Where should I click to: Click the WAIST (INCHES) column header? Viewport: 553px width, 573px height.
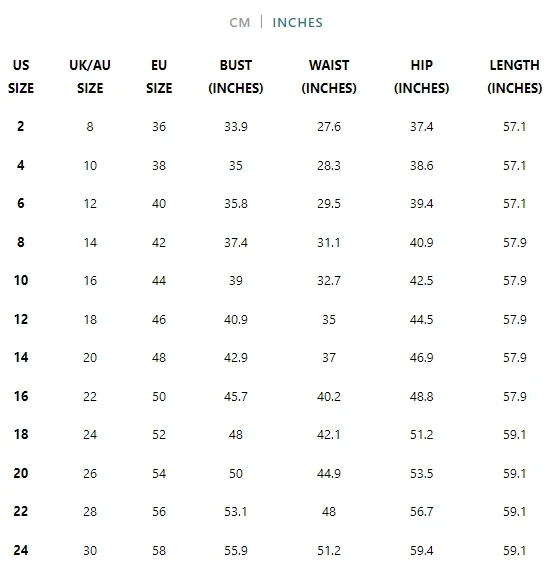329,76
